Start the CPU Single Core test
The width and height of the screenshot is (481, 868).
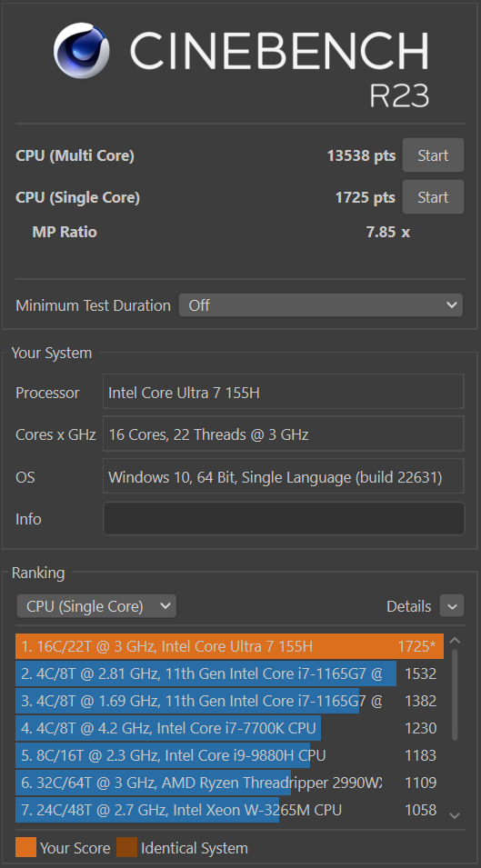(433, 197)
